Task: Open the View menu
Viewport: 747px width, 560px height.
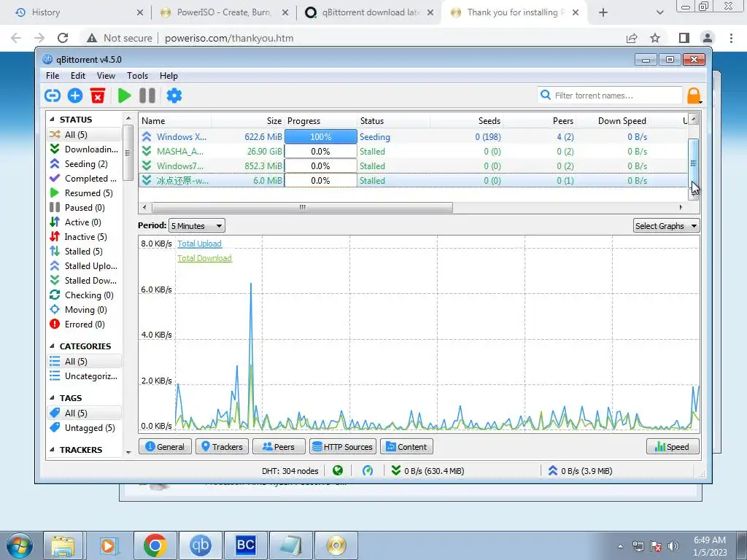Action: 106,76
